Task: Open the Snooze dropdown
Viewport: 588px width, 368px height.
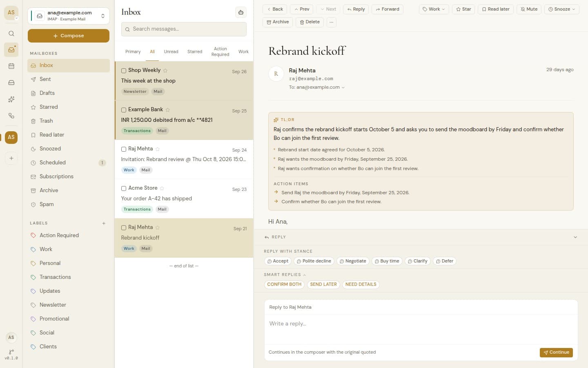Action: click(561, 9)
